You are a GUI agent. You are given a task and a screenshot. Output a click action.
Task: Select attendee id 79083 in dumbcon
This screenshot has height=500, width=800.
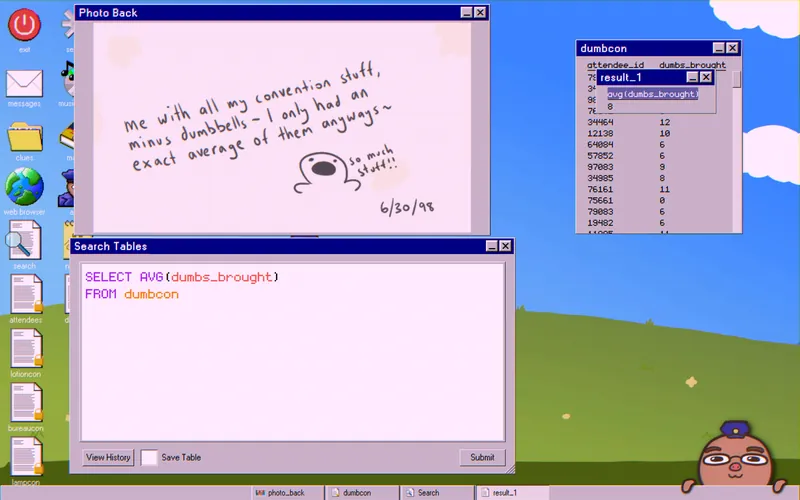coord(600,212)
